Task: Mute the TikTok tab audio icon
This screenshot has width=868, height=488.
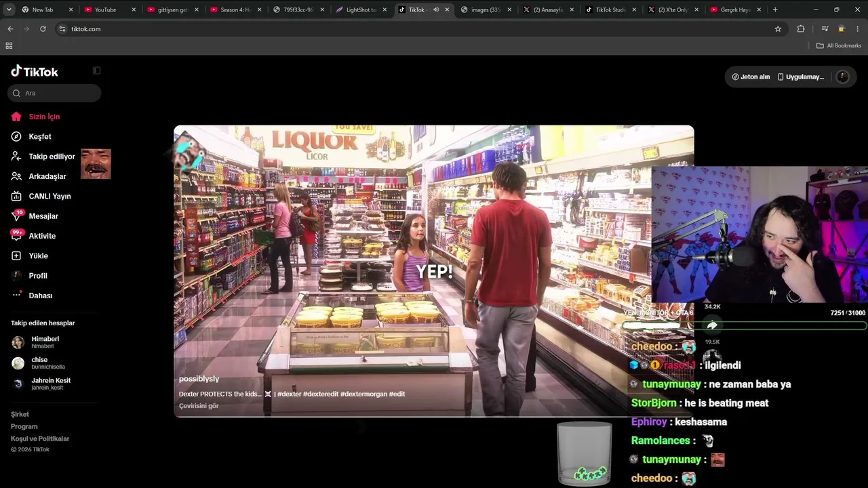Action: click(x=436, y=9)
